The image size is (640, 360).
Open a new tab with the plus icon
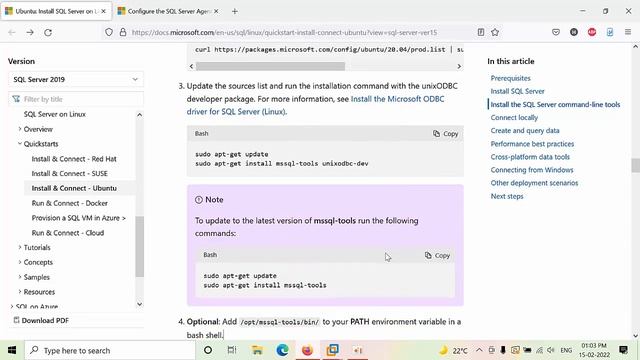coord(235,11)
